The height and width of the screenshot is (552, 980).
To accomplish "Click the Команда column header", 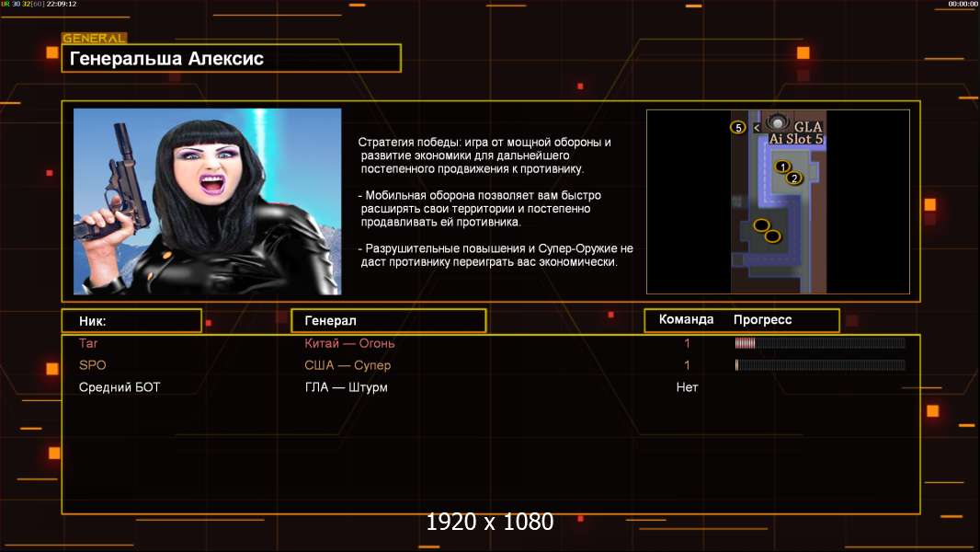I will [686, 319].
